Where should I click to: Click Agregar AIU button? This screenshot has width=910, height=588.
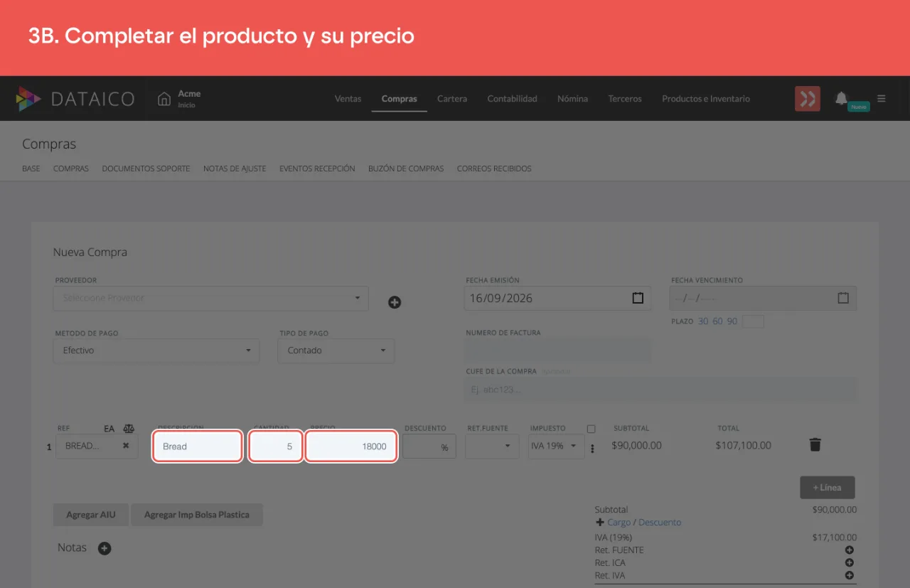(91, 515)
